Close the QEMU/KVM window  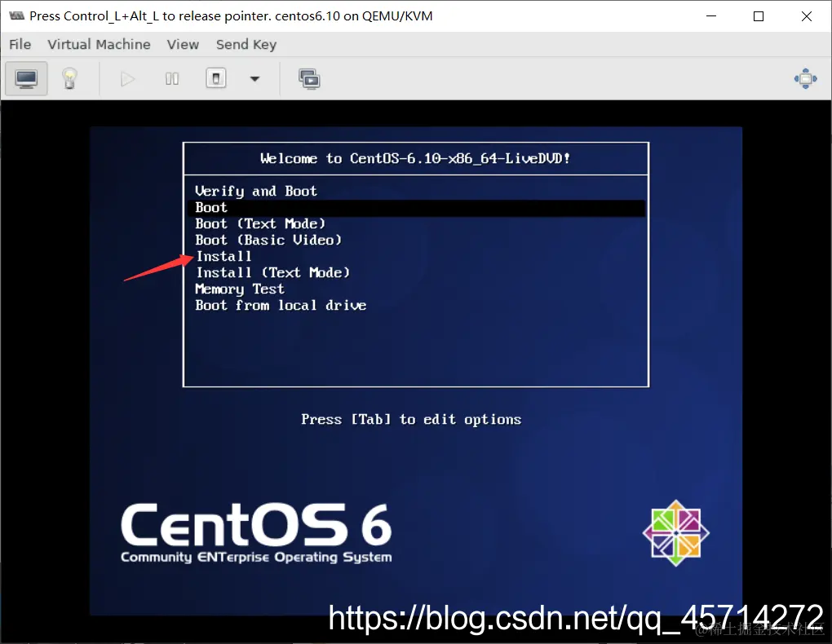(807, 16)
